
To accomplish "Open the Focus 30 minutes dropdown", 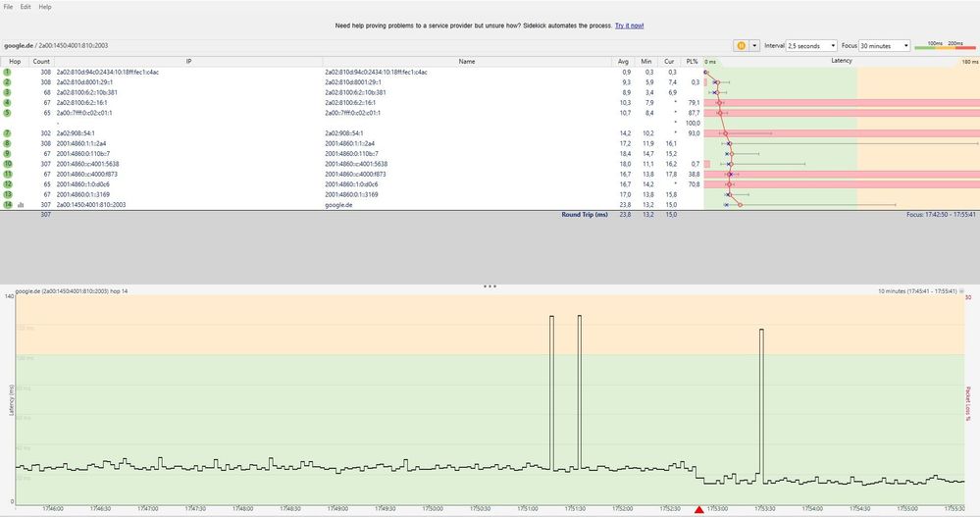I will (885, 46).
